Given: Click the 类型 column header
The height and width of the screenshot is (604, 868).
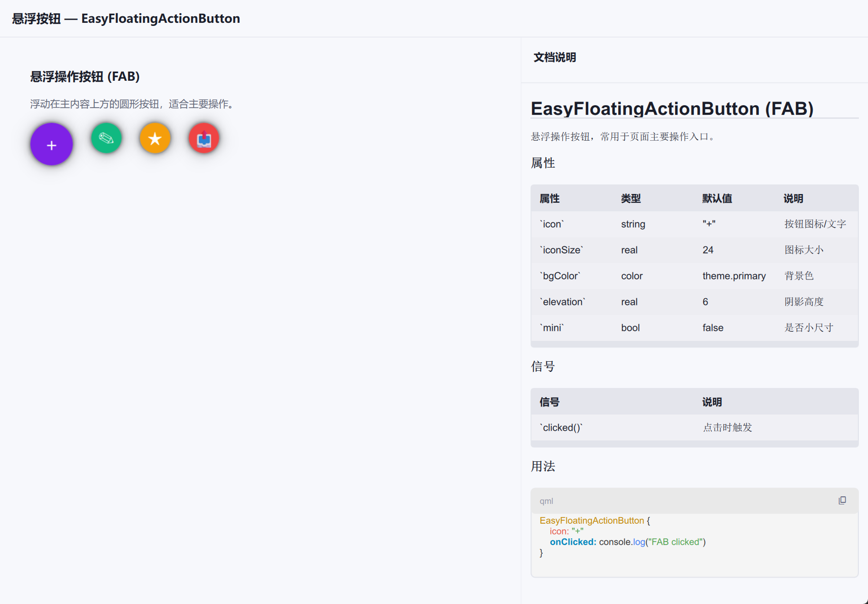Looking at the screenshot, I should [x=631, y=199].
